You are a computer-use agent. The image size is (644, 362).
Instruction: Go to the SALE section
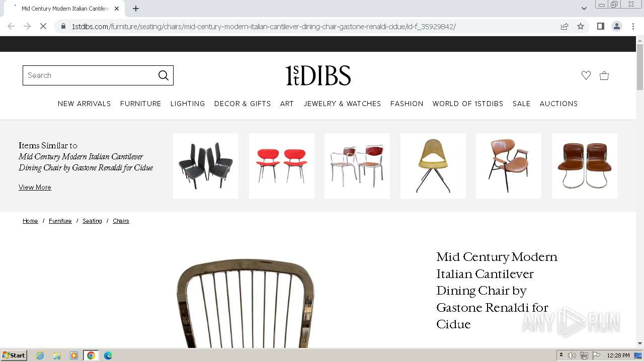tap(521, 104)
